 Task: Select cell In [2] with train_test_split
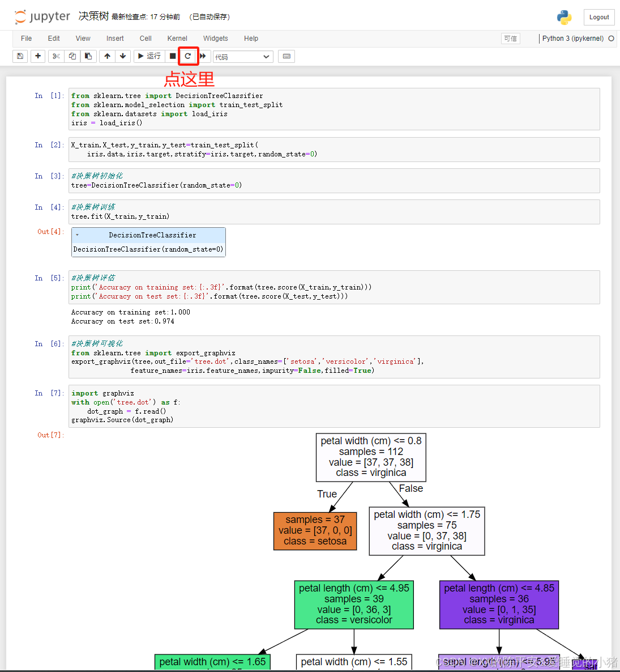tap(334, 150)
